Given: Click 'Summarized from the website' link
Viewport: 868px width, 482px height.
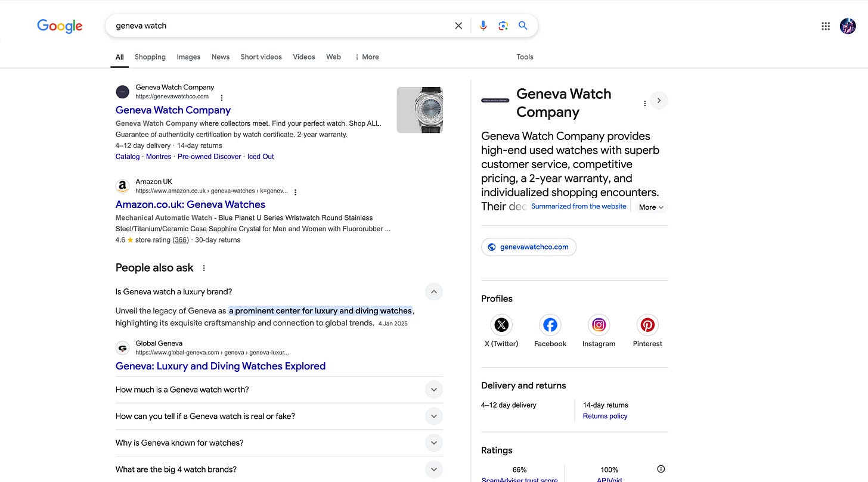Looking at the screenshot, I should (x=579, y=206).
